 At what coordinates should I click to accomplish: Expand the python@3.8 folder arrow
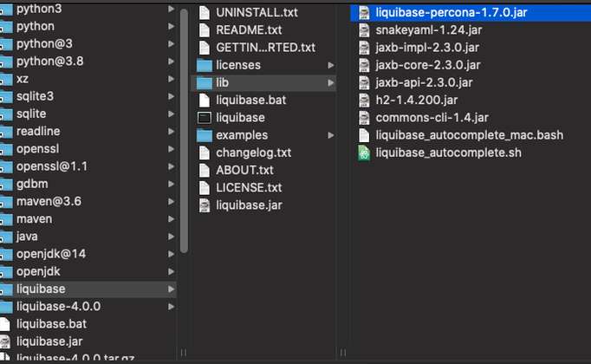(171, 61)
